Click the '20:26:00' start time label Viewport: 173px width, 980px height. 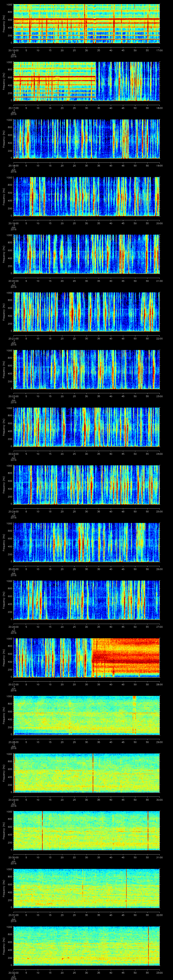click(14, 627)
